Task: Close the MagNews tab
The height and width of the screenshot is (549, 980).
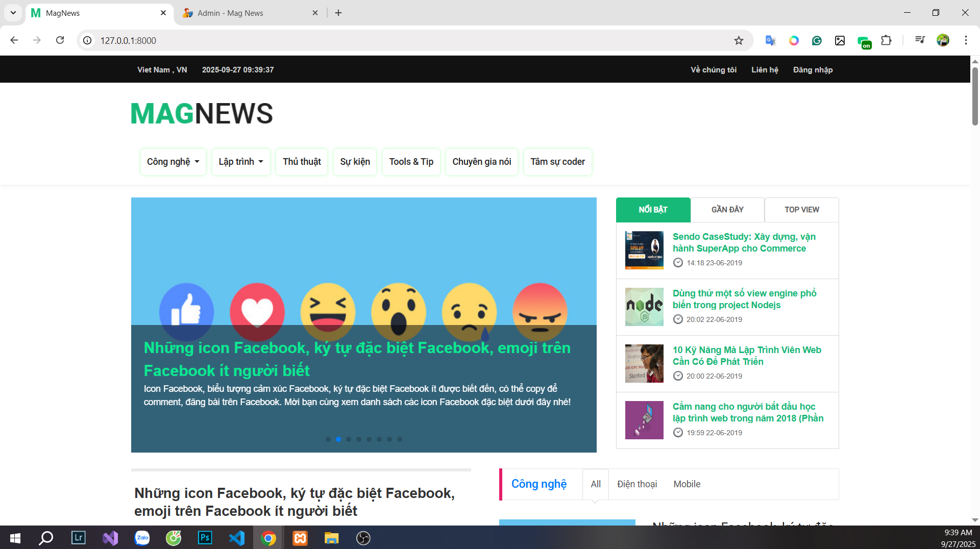Action: point(163,13)
